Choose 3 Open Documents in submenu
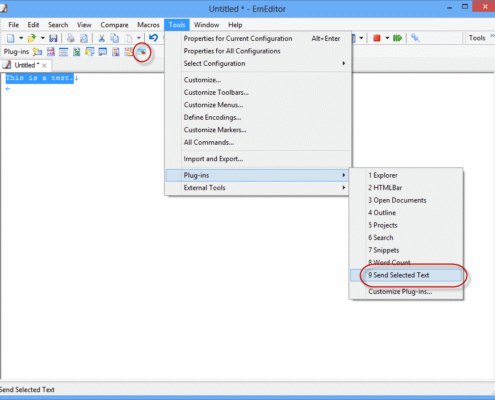 tap(406, 200)
